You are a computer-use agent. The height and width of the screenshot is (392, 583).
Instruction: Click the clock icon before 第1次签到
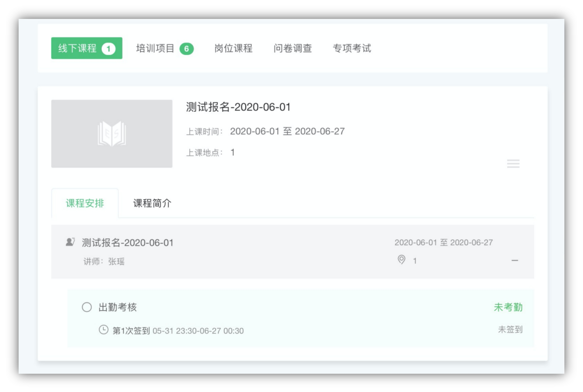104,330
